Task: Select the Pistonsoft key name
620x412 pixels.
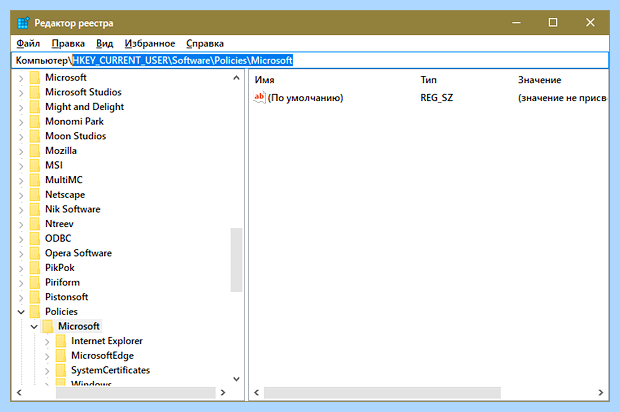Action: coord(66,297)
